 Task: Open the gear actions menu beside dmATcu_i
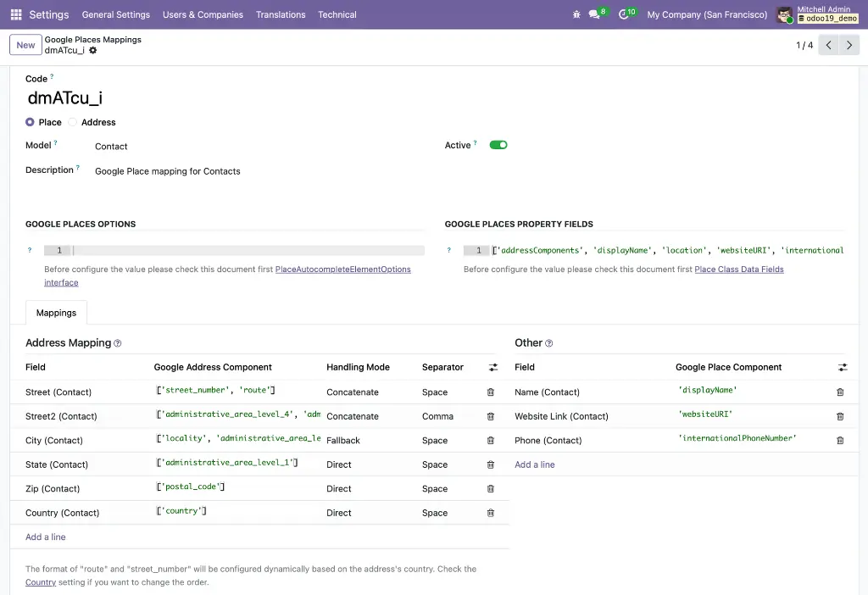pos(93,50)
